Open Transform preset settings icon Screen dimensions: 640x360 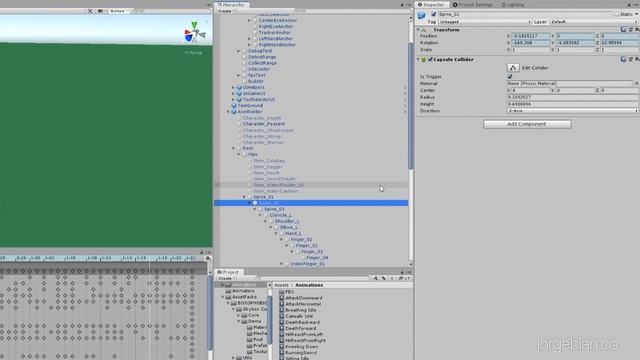click(631, 30)
